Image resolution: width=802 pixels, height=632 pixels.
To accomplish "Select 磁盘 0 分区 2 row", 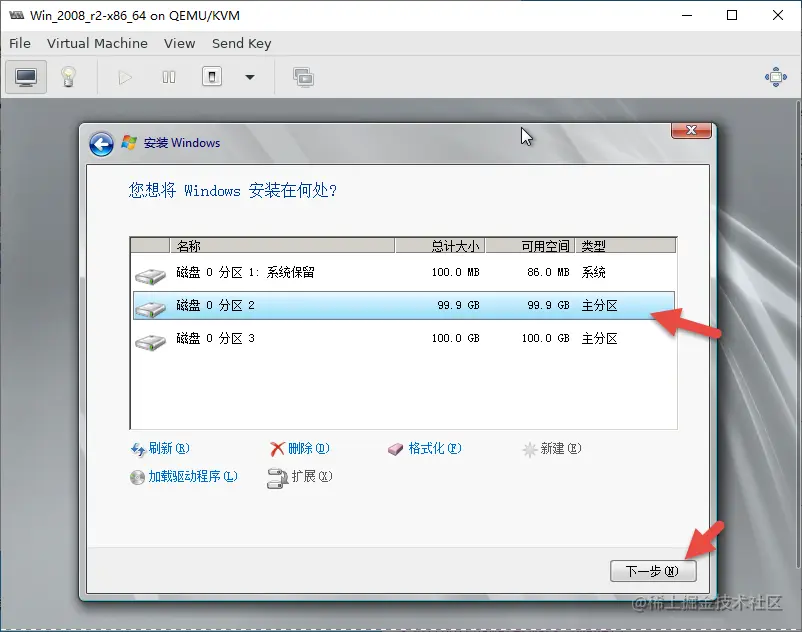I will (404, 305).
